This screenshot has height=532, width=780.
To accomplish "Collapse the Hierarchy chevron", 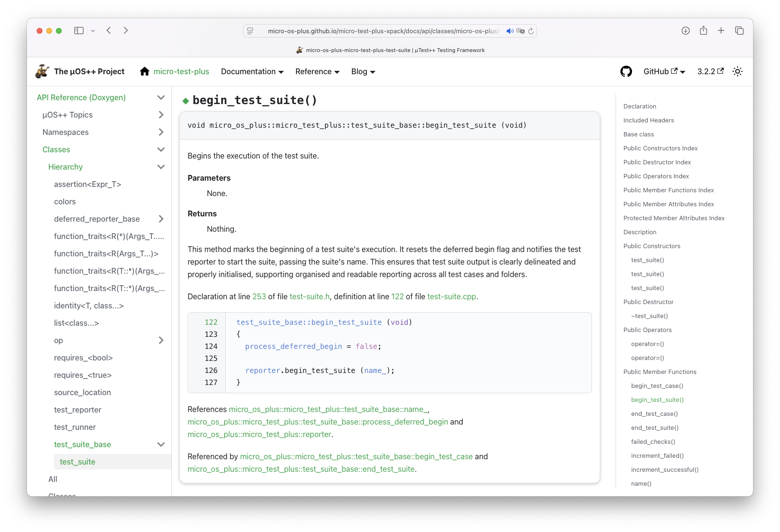I will pyautogui.click(x=161, y=167).
